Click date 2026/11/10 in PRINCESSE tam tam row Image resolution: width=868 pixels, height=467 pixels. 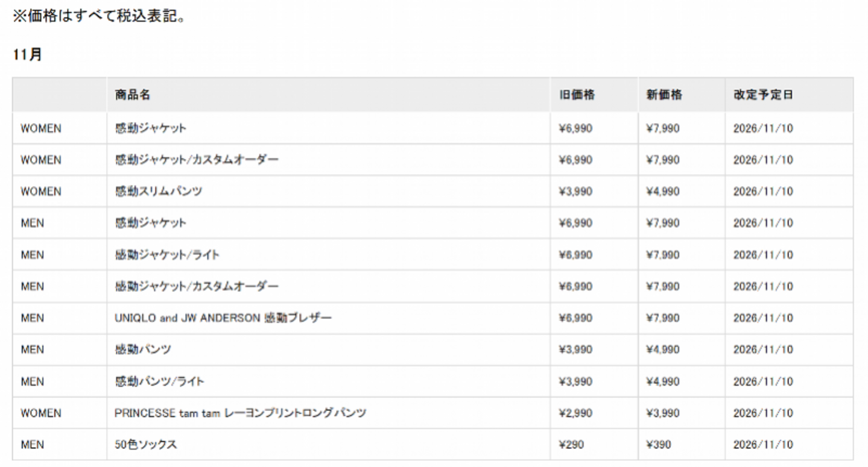763,413
